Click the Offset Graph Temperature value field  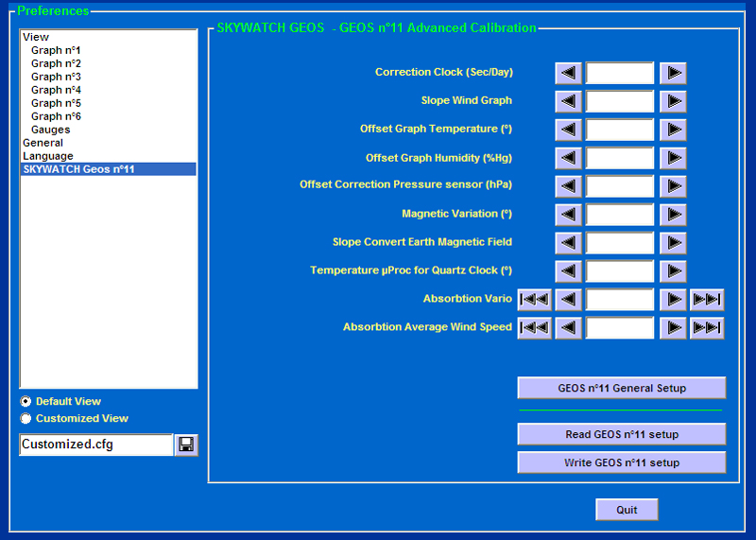coord(620,130)
